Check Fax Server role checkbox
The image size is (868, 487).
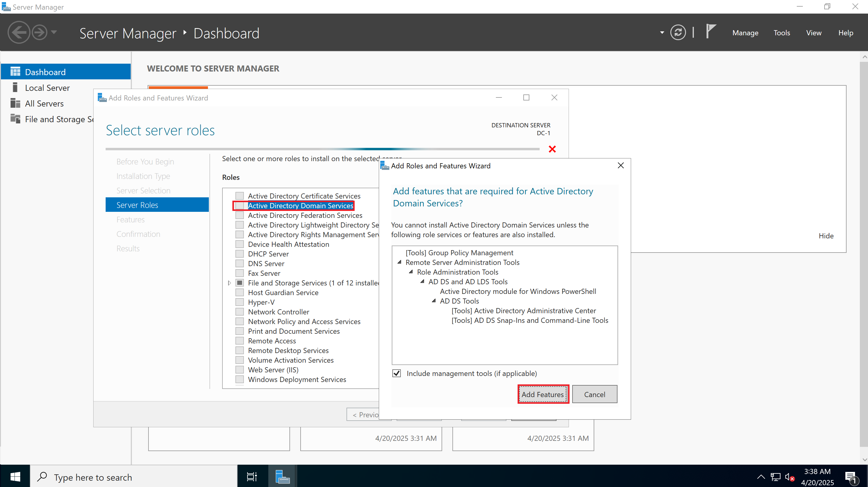[x=239, y=273]
